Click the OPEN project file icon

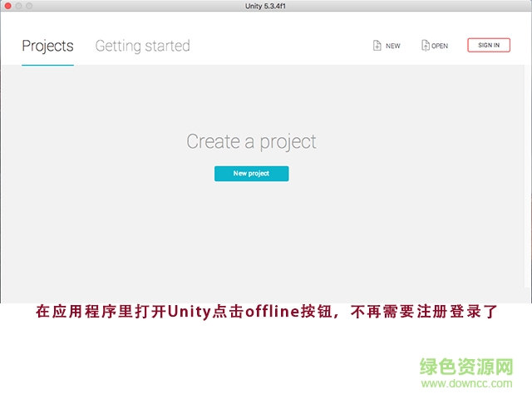[x=426, y=46]
